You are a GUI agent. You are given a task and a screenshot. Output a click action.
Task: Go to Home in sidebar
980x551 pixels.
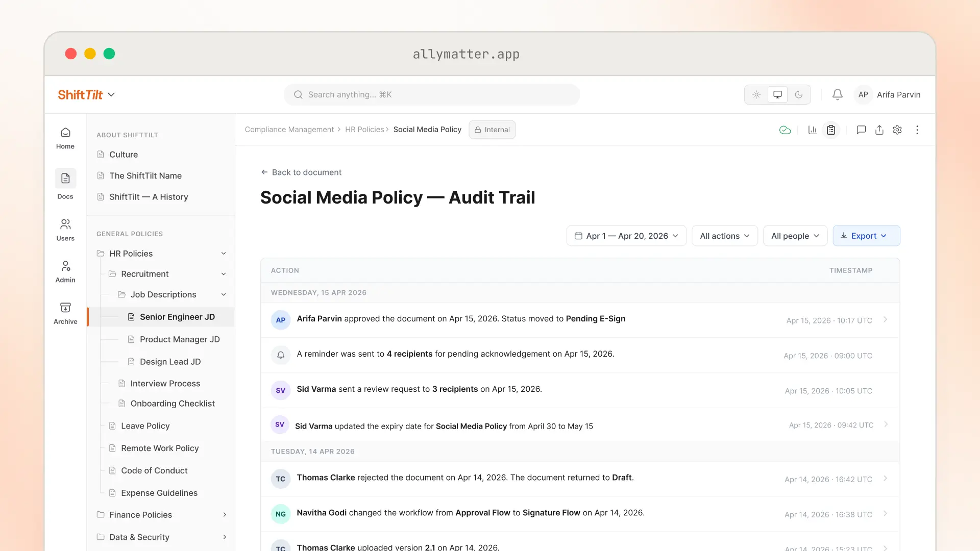pyautogui.click(x=65, y=138)
